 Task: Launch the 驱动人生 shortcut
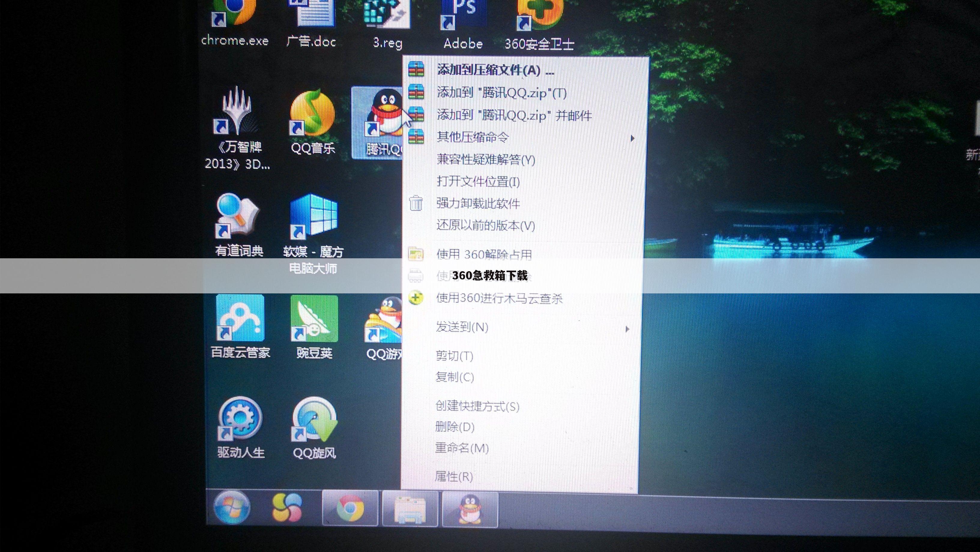pos(240,428)
